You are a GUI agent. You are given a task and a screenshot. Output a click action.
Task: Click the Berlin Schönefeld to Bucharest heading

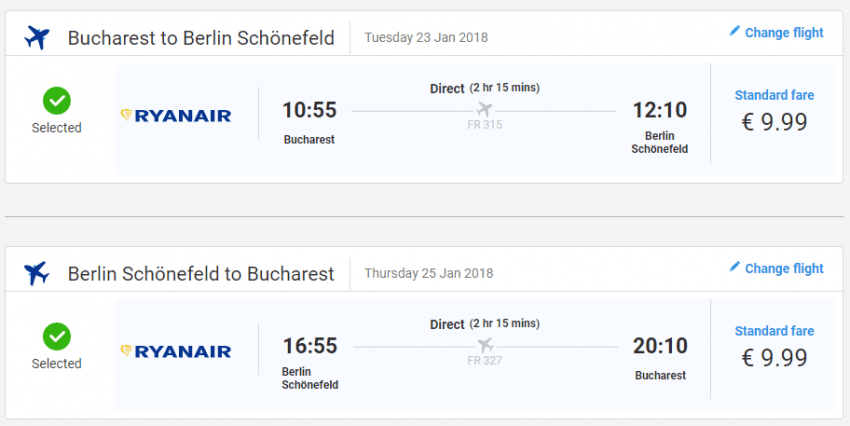point(201,273)
